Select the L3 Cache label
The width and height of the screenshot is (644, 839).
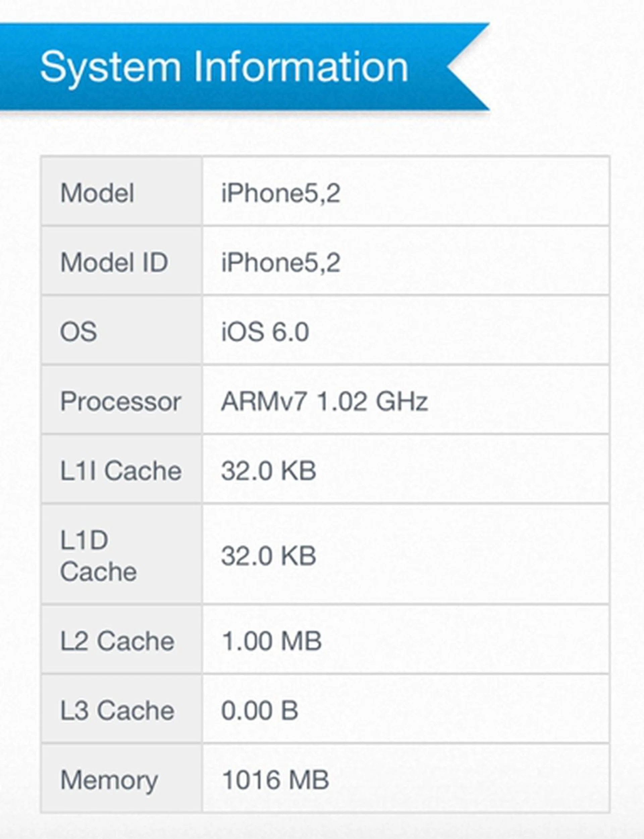tap(117, 710)
